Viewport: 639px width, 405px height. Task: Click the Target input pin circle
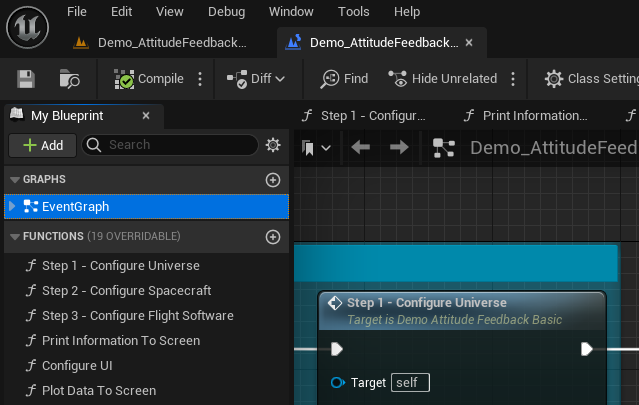click(x=338, y=383)
